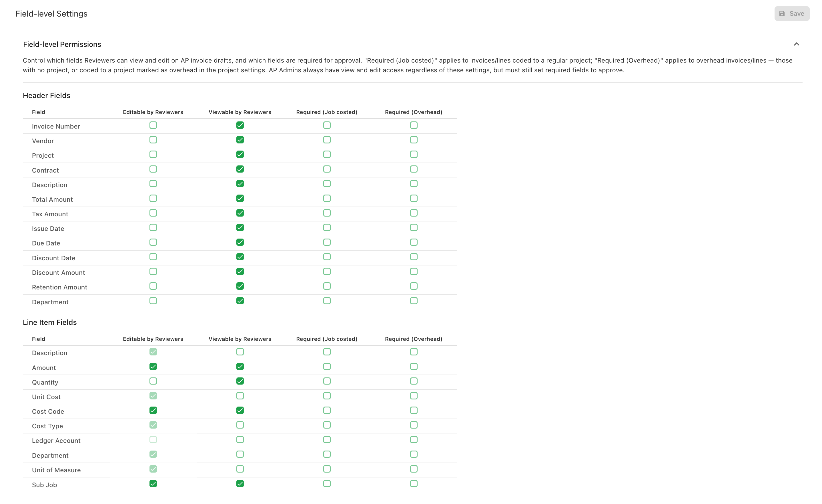822x504 pixels.
Task: Check Required (Overhead) for Cost Code
Action: point(414,410)
